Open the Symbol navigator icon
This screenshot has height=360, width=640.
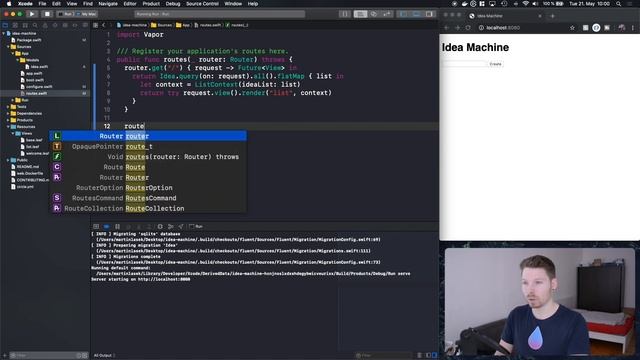(x=25, y=25)
